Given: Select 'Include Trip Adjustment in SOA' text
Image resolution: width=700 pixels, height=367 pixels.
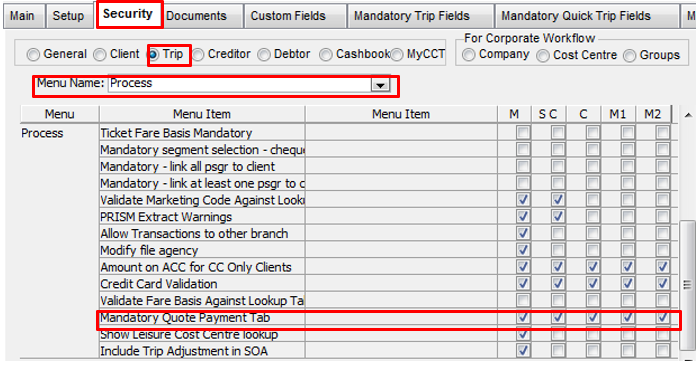Looking at the screenshot, I should pyautogui.click(x=184, y=351).
